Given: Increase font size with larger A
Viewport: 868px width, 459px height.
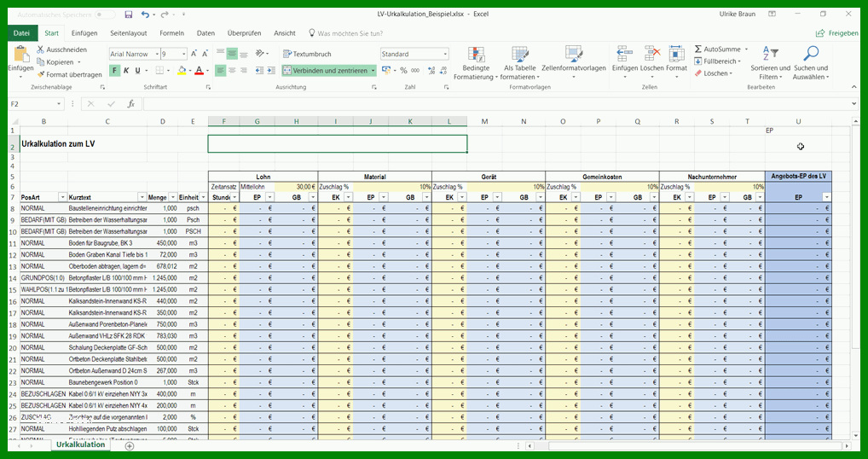Looking at the screenshot, I should coord(194,55).
